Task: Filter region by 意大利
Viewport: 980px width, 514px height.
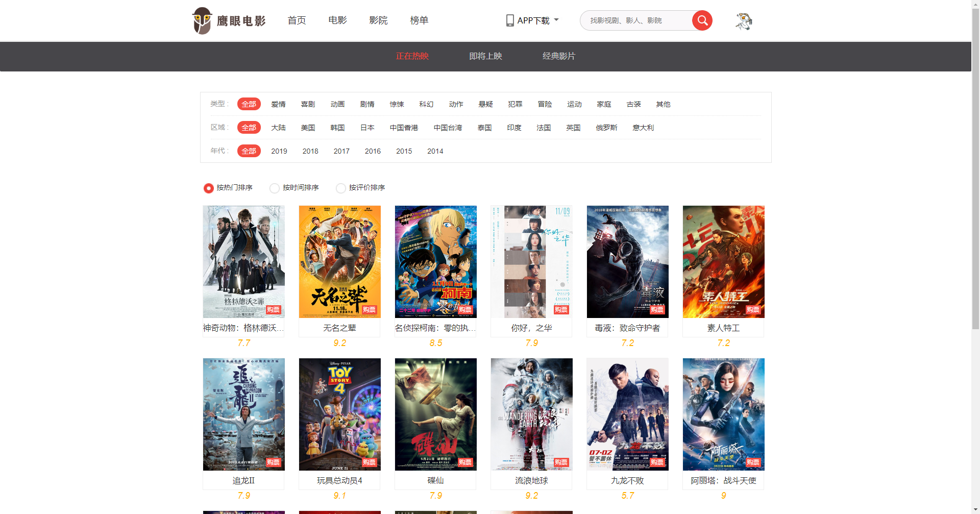Action: point(643,128)
